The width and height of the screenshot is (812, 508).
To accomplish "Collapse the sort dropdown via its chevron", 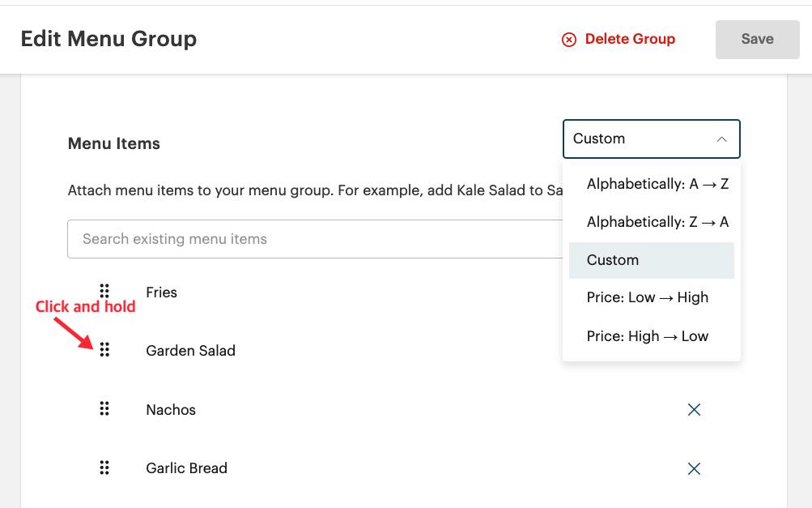I will [721, 139].
